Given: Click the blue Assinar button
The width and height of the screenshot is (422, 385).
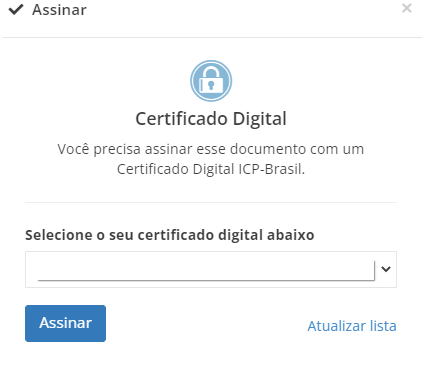Looking at the screenshot, I should click(65, 323).
